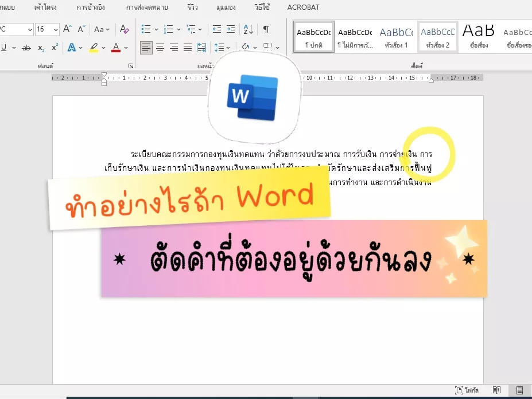Enable superscript formatting
The image size is (532, 399).
tap(54, 48)
